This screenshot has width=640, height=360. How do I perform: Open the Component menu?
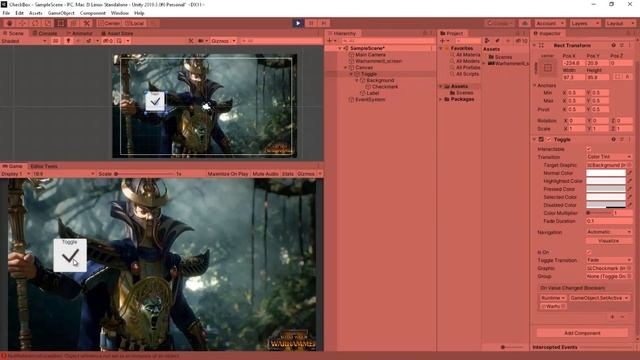[93, 13]
